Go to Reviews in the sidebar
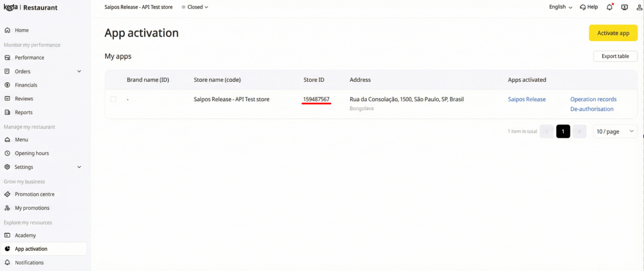 [24, 99]
